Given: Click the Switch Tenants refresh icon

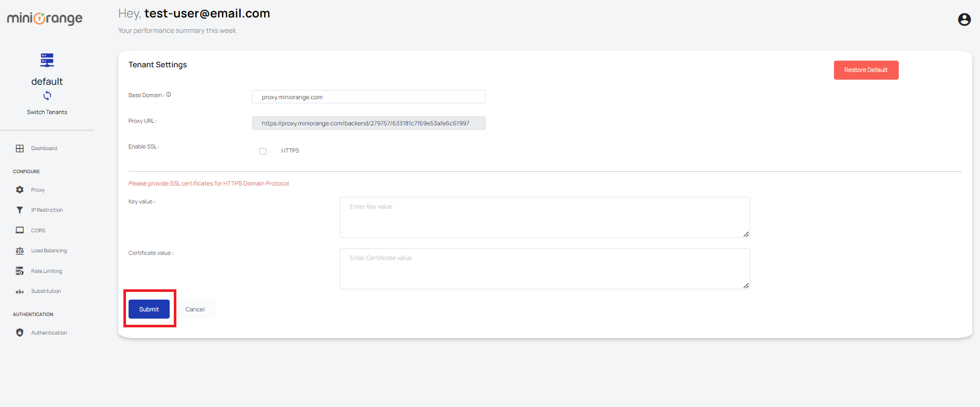Looking at the screenshot, I should point(47,96).
